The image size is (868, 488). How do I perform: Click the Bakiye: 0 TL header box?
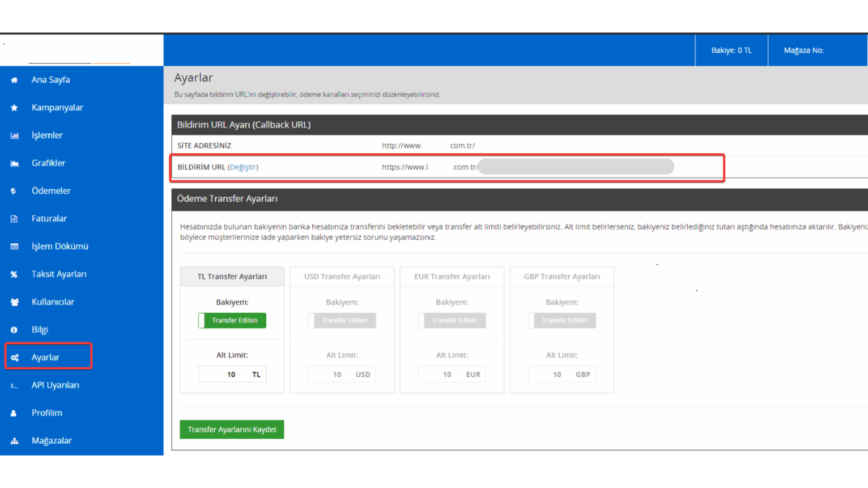pos(731,50)
